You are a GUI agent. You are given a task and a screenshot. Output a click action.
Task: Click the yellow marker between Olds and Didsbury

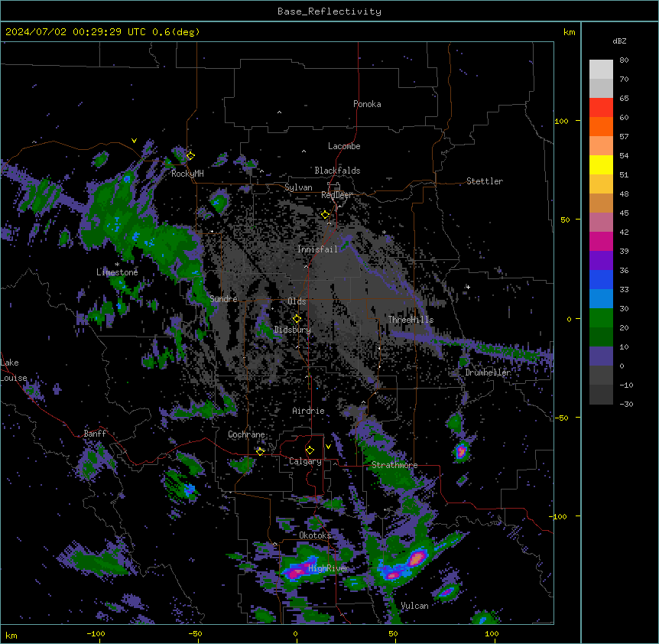tap(297, 319)
